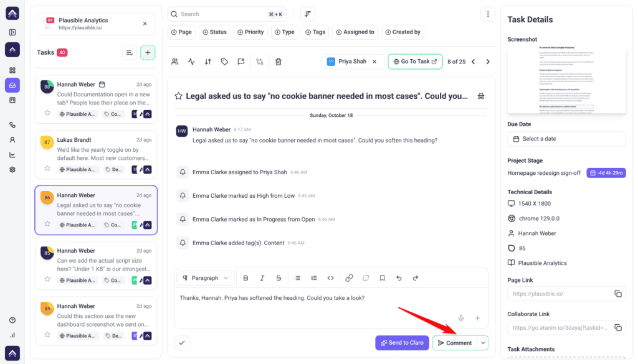
Task: Click the unlink icon in editor
Action: coord(366,278)
